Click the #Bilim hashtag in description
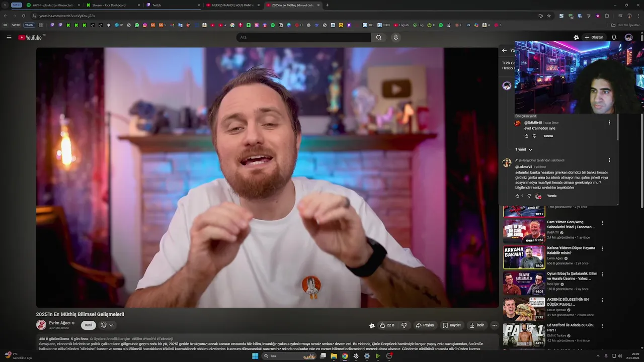Image resolution: width=644 pixels, height=362 pixels. (x=137, y=339)
